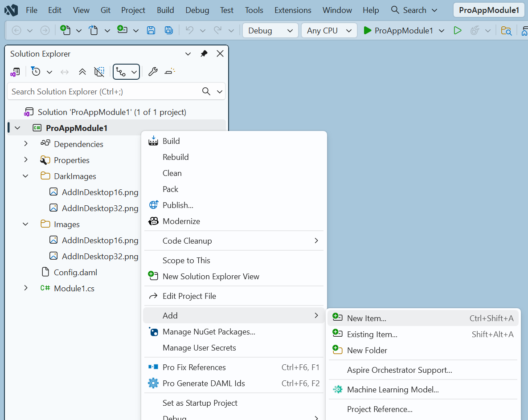
Task: Click the Hot Reload flame icon
Action: tap(475, 31)
